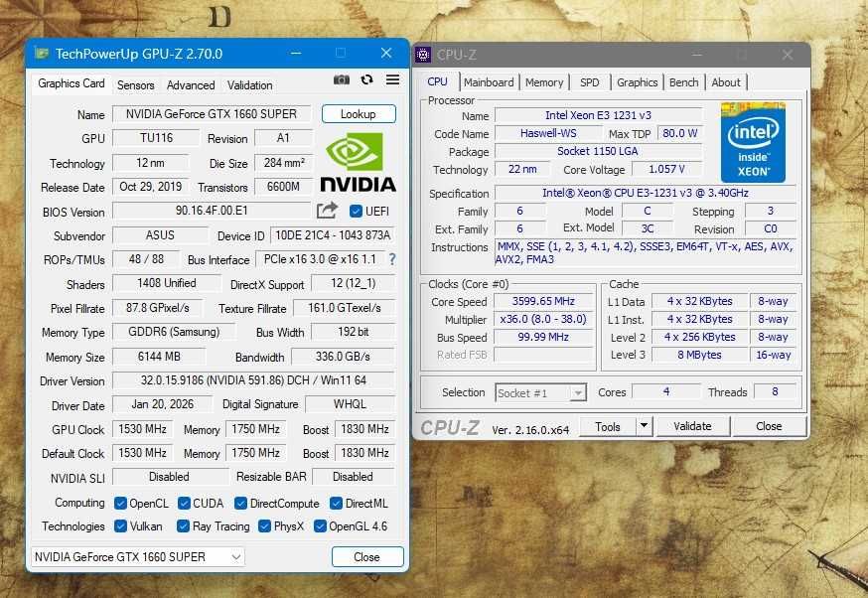The height and width of the screenshot is (598, 868).
Task: Open the Bench tab in CPU-Z
Action: point(683,82)
